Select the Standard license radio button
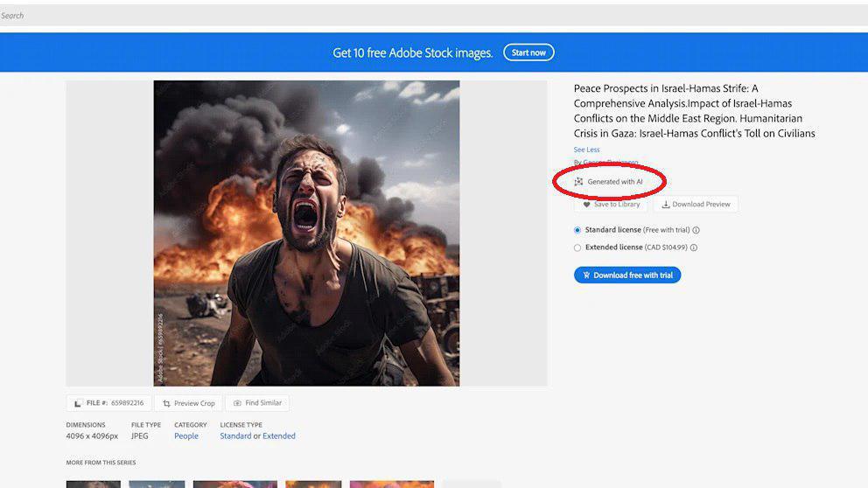The width and height of the screenshot is (868, 488). [x=577, y=230]
